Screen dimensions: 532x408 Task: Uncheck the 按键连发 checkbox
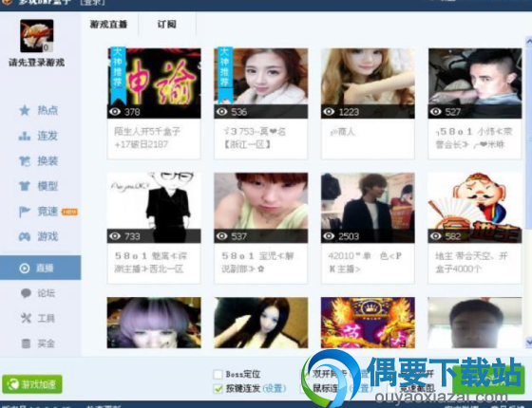(218, 388)
